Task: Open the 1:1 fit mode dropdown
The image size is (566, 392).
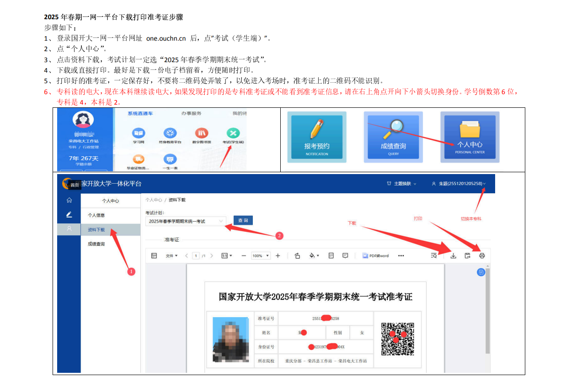Action: point(227,256)
